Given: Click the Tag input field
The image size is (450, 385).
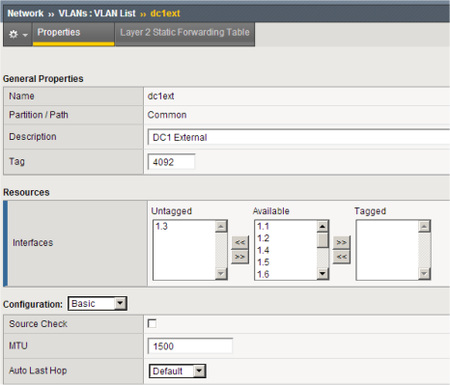Looking at the screenshot, I should 171,162.
